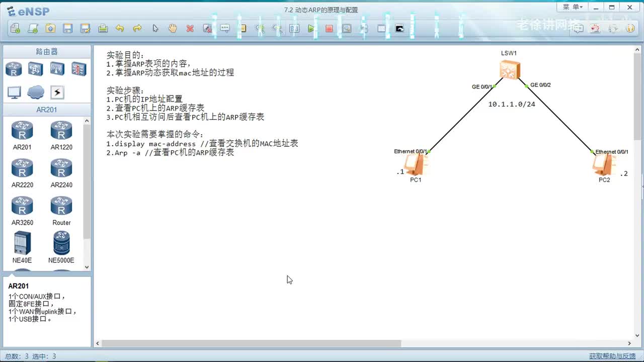Viewport: 644px width, 362px height.
Task: Select the hand pan tool
Action: (x=173, y=29)
